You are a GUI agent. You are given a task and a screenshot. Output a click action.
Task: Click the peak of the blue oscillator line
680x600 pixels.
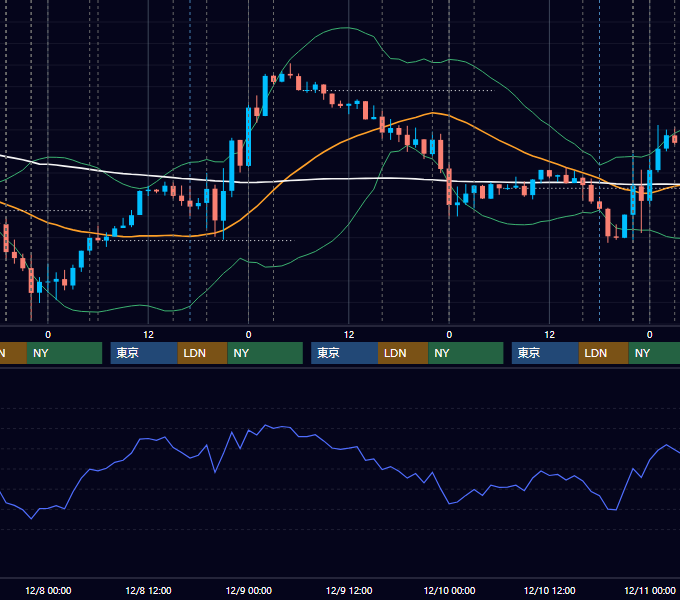tap(265, 425)
